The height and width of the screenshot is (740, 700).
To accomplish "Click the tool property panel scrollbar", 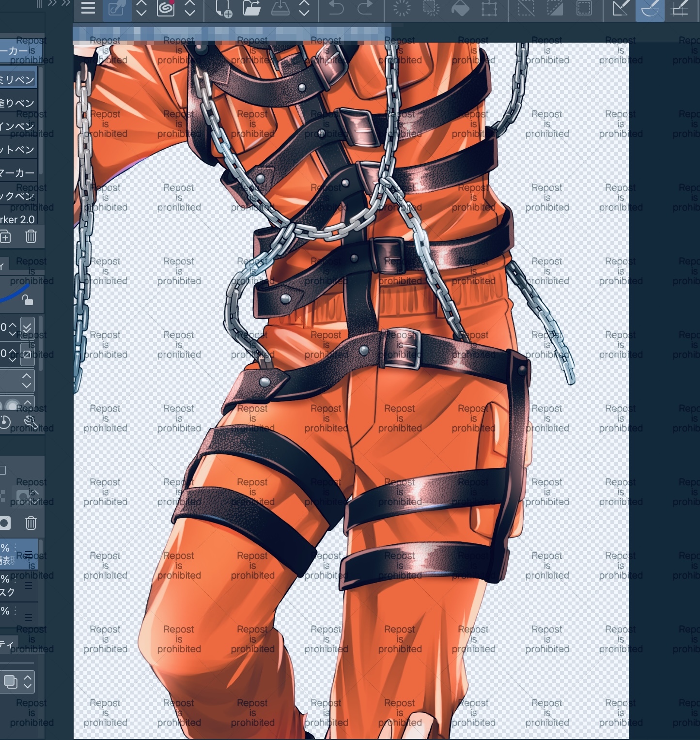I will (x=41, y=343).
